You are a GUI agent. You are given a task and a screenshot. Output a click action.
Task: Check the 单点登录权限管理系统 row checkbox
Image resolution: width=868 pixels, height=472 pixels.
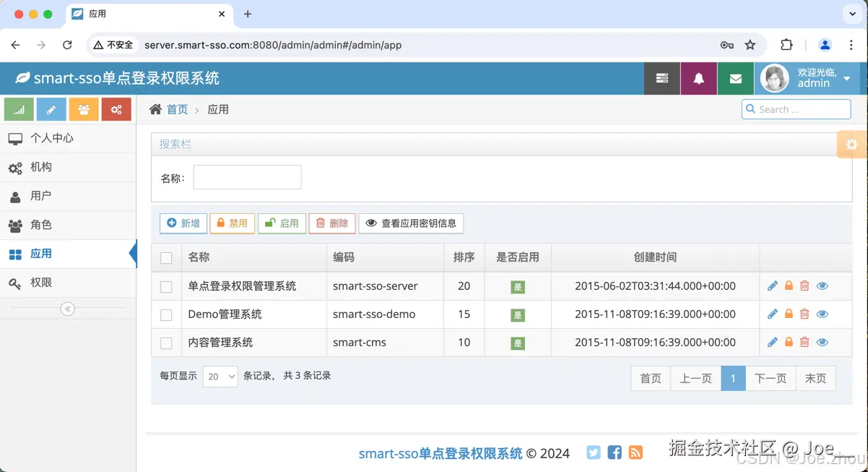[166, 287]
